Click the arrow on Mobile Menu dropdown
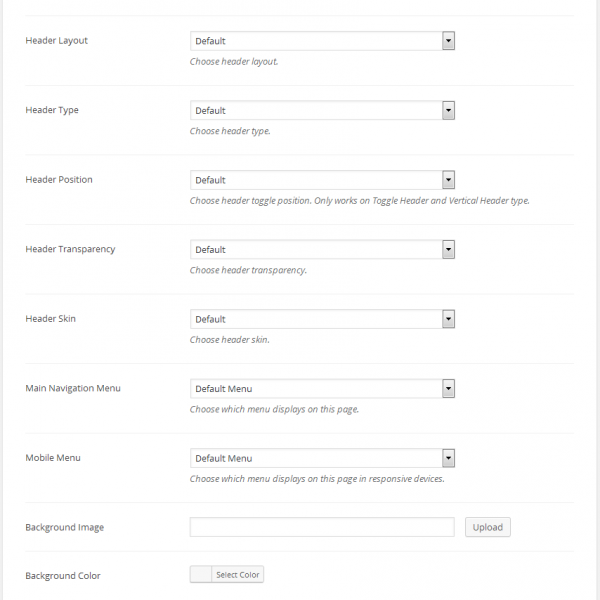Viewport: 600px width, 600px height. coord(448,458)
